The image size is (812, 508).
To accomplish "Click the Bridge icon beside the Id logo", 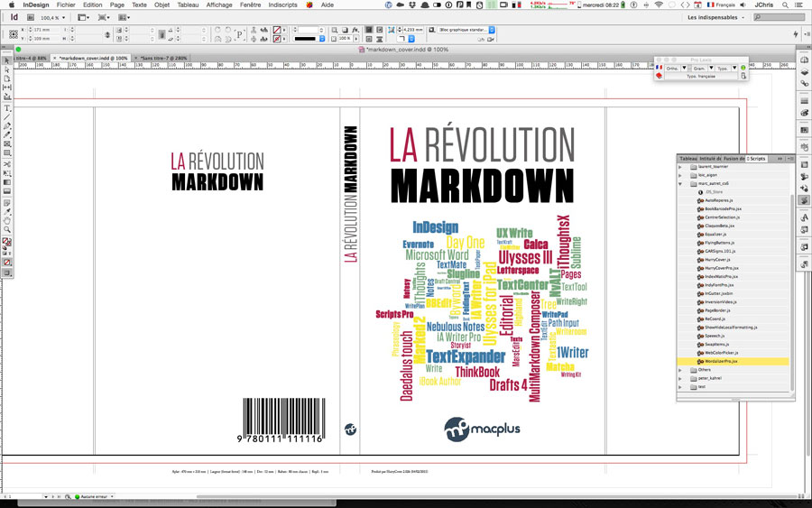I will point(31,18).
